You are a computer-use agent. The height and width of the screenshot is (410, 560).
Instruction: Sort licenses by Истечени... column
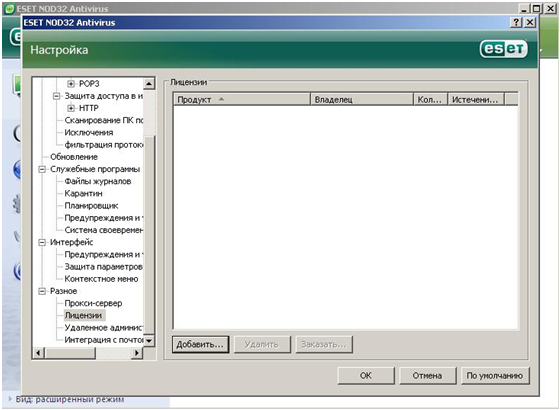[476, 100]
